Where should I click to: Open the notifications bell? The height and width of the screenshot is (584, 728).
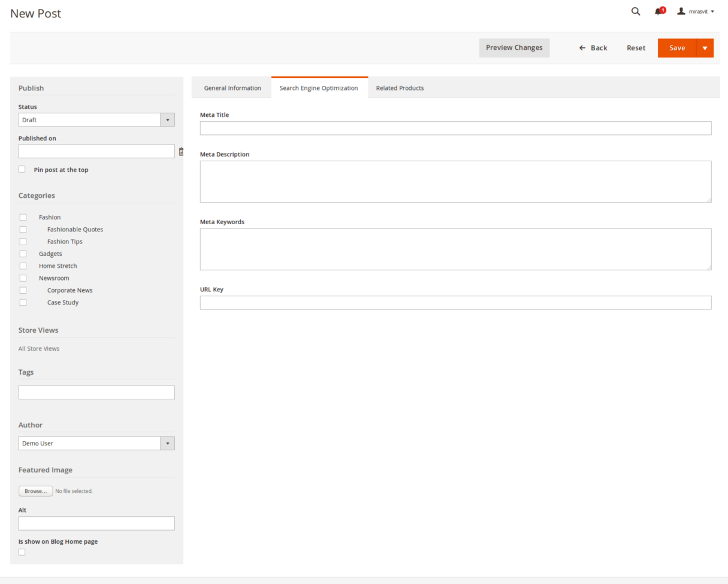point(658,11)
